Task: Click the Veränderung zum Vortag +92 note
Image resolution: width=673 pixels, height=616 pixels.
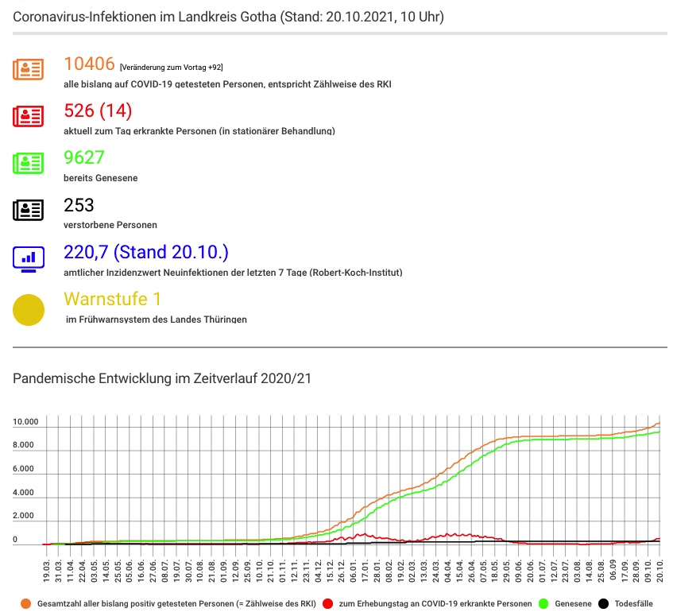Action: [x=172, y=68]
